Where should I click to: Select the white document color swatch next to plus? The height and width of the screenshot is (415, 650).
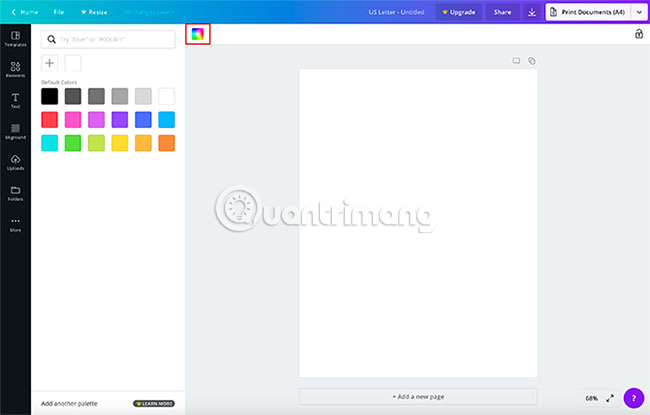pyautogui.click(x=73, y=63)
